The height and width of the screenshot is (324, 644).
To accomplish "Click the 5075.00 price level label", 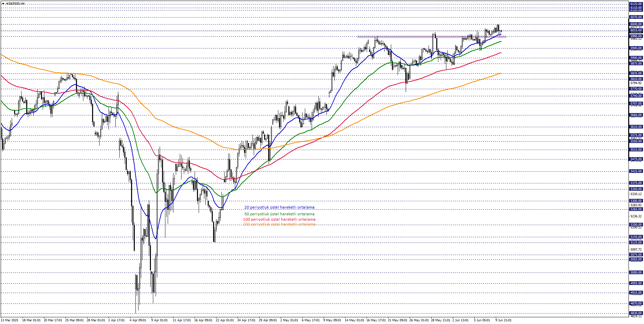I will point(636,255).
